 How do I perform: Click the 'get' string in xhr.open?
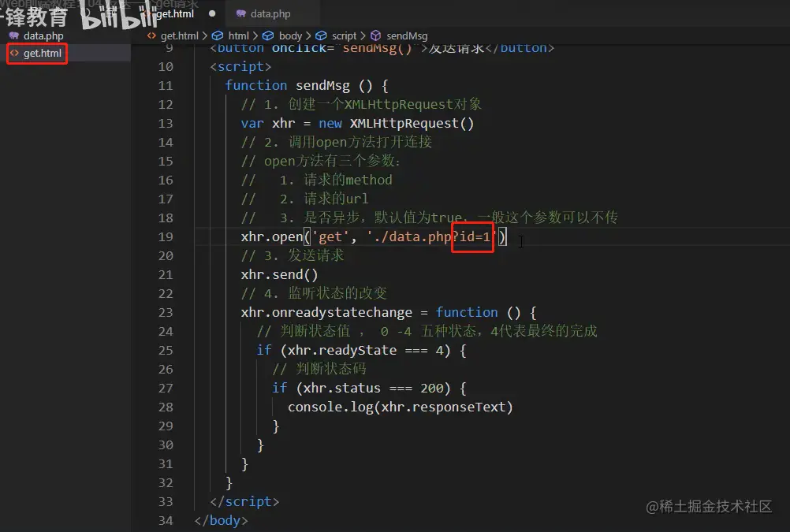coord(330,236)
